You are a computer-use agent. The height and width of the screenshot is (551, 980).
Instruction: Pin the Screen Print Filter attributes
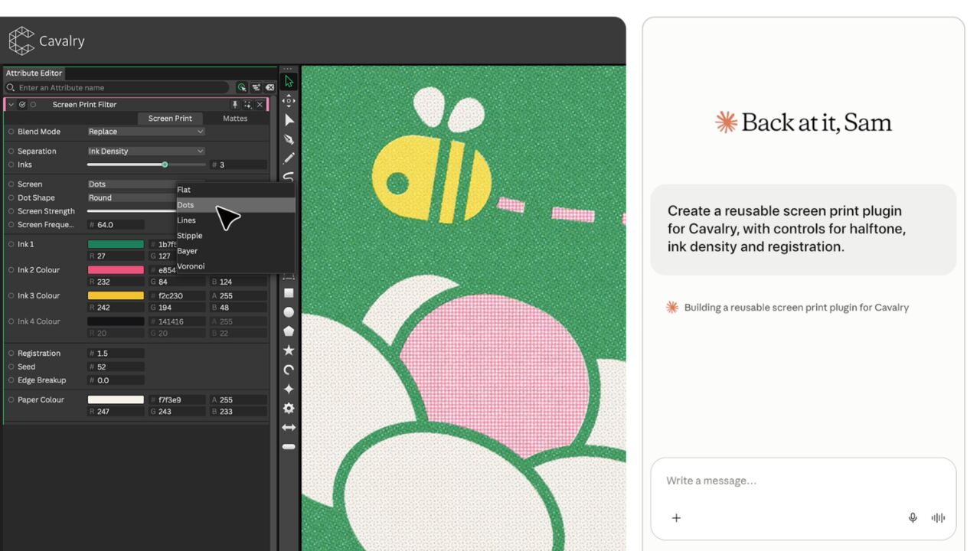235,105
